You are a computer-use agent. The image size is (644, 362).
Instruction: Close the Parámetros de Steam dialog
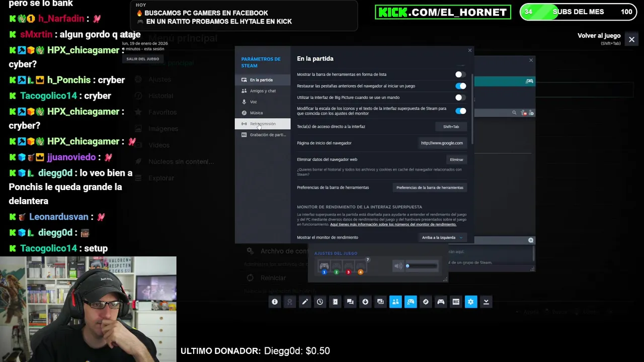tap(470, 50)
